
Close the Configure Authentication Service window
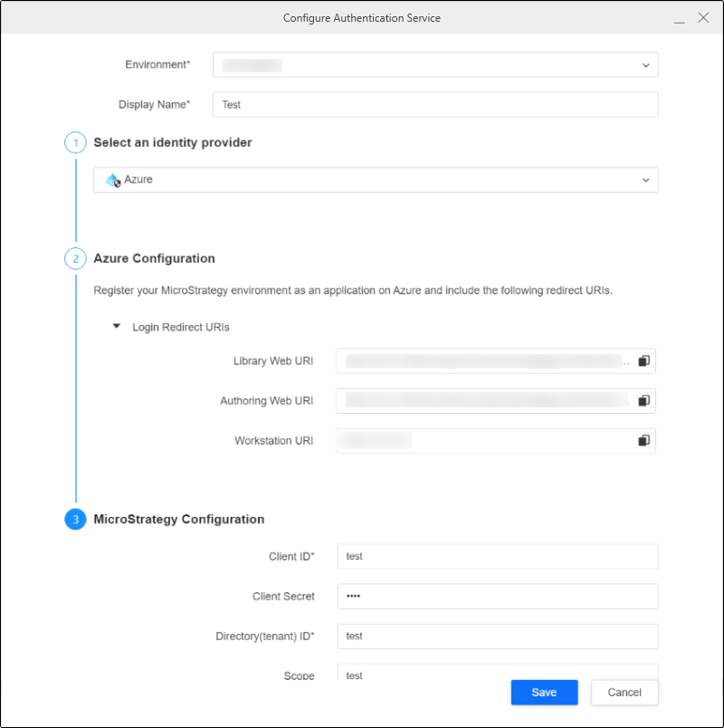pos(703,17)
